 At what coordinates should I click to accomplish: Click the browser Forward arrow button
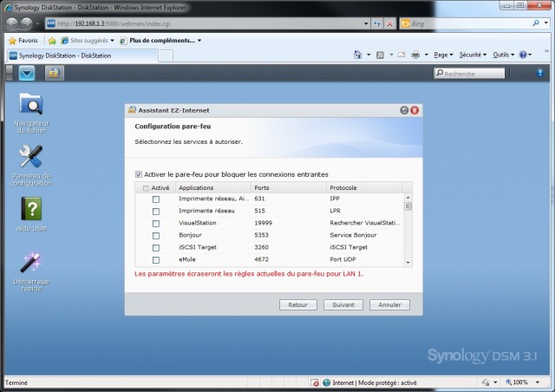[x=26, y=23]
